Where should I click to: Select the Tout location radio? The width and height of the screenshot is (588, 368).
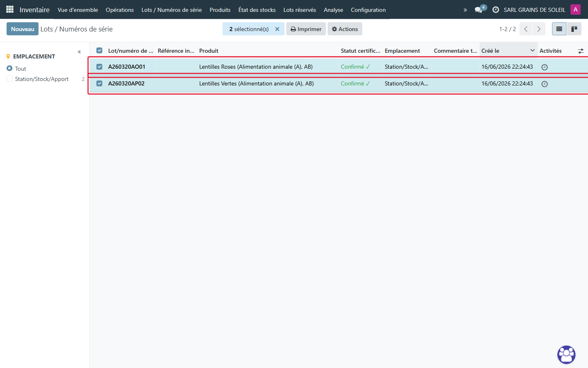coord(9,68)
